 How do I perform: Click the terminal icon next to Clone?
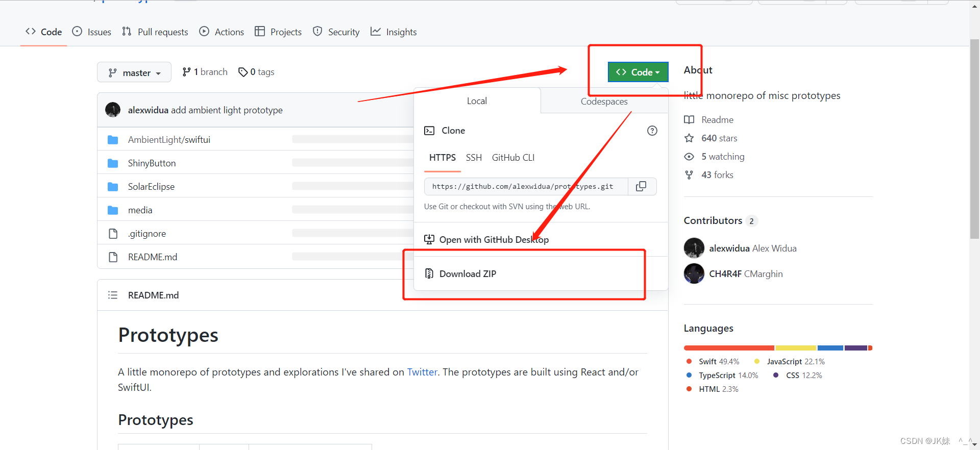pos(429,131)
